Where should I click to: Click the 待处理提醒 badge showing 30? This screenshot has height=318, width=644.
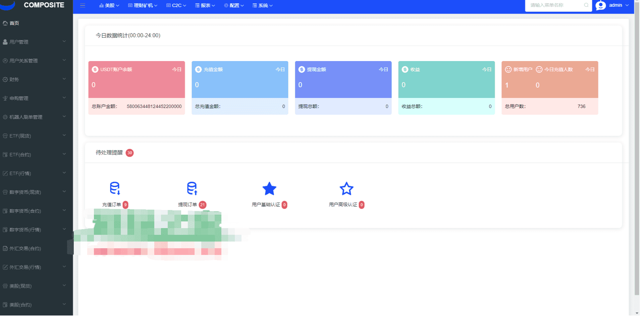coord(129,153)
